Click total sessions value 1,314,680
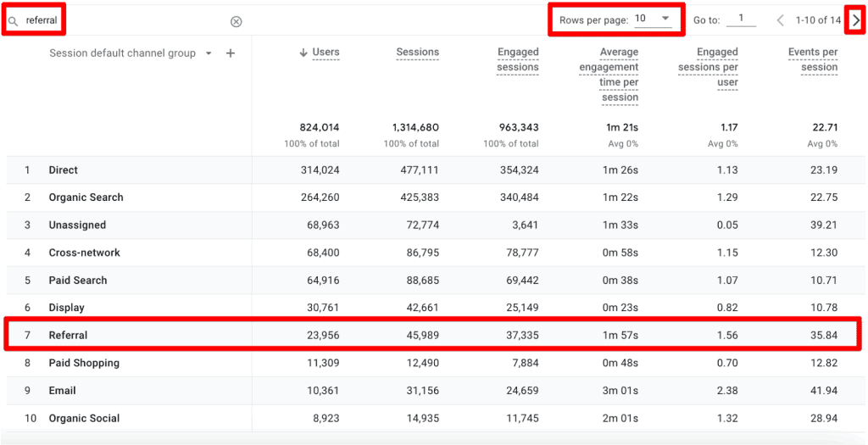Viewport: 868px width, 445px height. [415, 128]
